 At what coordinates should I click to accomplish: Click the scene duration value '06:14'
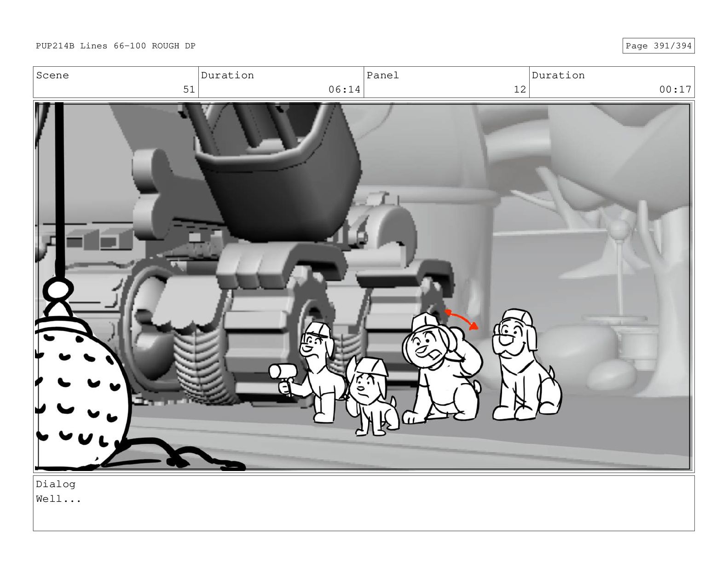(x=344, y=89)
